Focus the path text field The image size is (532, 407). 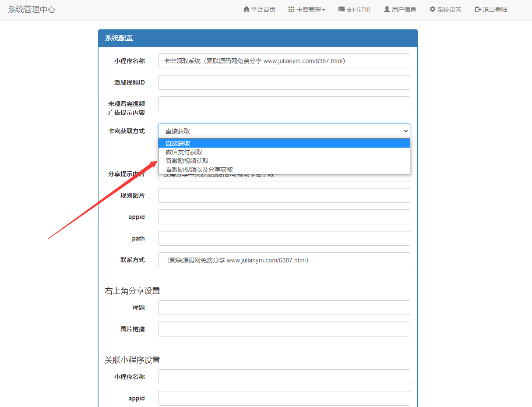(x=284, y=238)
